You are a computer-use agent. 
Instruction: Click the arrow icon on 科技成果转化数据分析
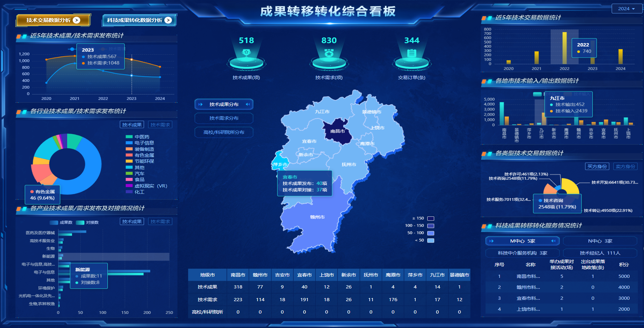click(168, 20)
